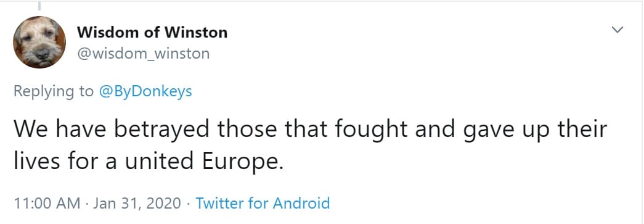Click the Twitter for Android source link
Image resolution: width=644 pixels, height=224 pixels.
click(x=263, y=203)
